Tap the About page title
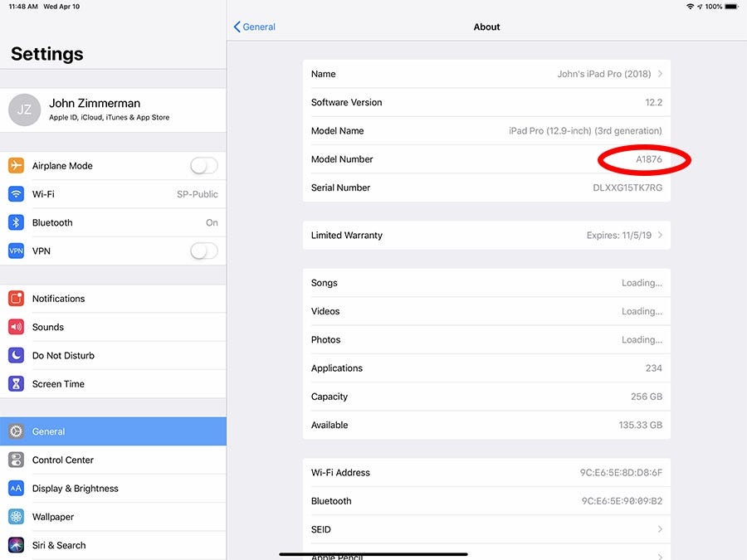Screen dimensions: 747x560 [486, 27]
